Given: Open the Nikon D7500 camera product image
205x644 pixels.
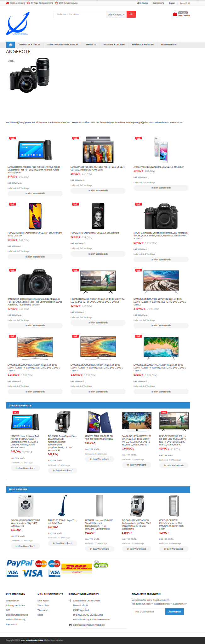Looking at the screenshot, I should tap(161, 217).
